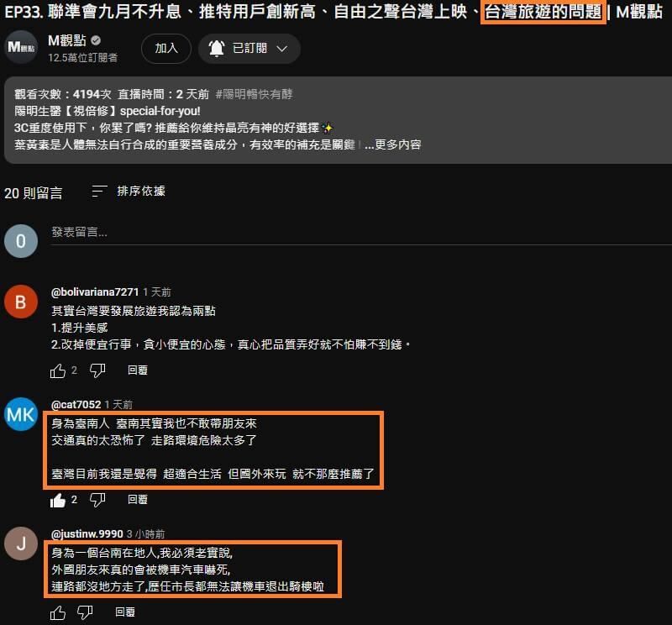Expand description with ...更多內容
The width and height of the screenshot is (672, 625).
coord(392,144)
